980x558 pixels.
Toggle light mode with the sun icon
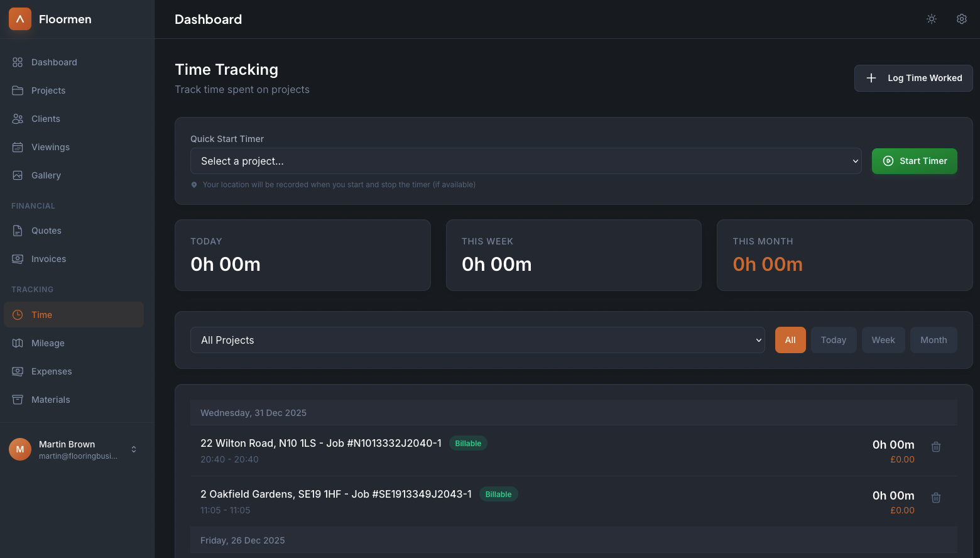click(932, 19)
